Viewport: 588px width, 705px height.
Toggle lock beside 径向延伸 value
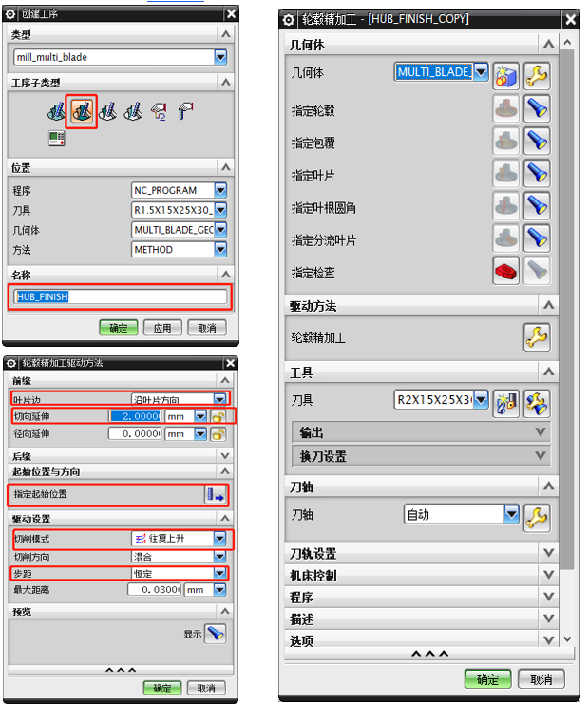tap(218, 434)
